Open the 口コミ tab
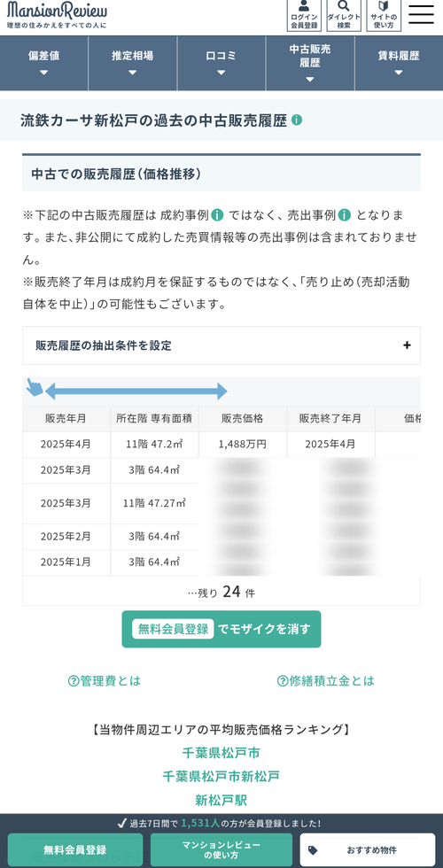Image resolution: width=443 pixels, height=868 pixels. click(x=221, y=63)
